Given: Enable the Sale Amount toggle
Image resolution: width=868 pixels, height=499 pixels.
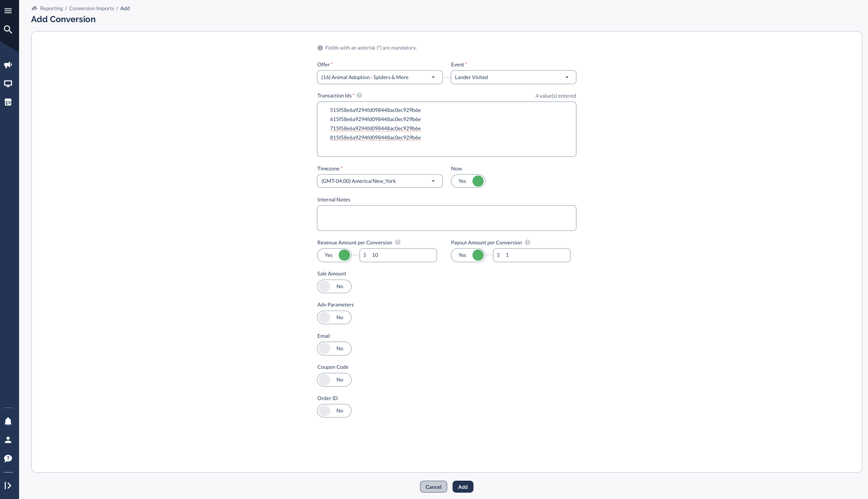Looking at the screenshot, I should [334, 286].
